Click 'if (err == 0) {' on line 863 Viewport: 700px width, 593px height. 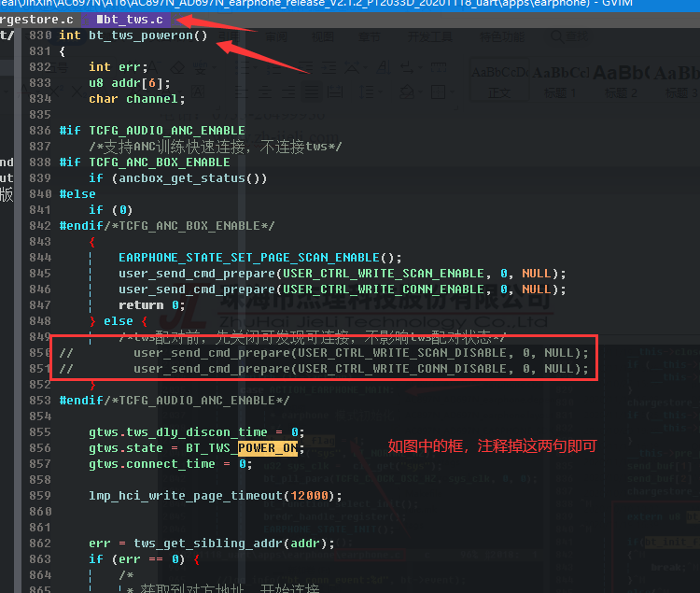[x=144, y=559]
